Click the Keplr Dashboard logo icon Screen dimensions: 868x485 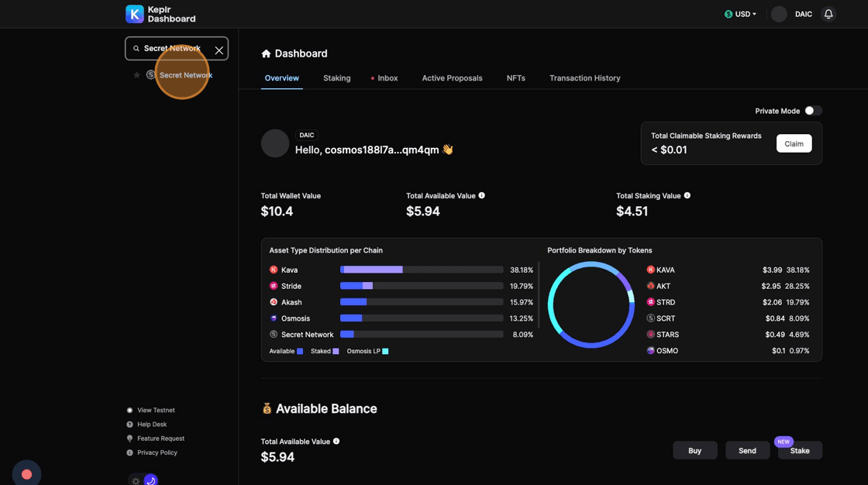click(x=135, y=14)
